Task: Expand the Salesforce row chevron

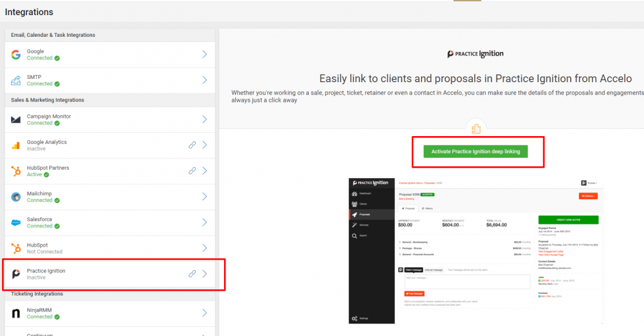Action: click(204, 222)
